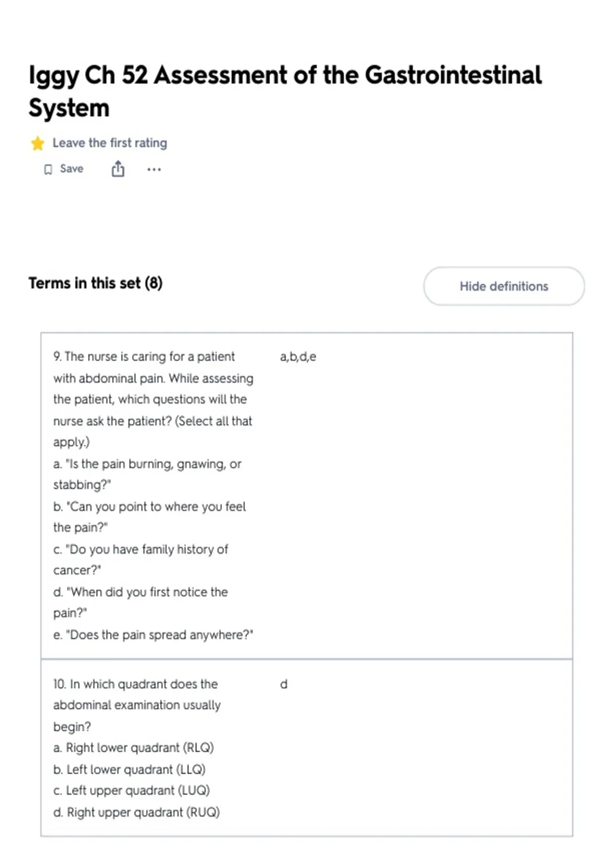Select the Terms in this set heading
Screen dimensions: 613x868
96,283
